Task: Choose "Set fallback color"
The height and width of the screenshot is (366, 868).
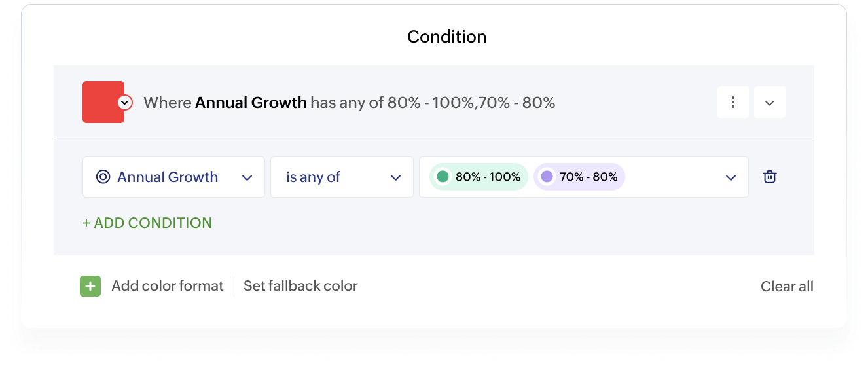Action: click(300, 286)
